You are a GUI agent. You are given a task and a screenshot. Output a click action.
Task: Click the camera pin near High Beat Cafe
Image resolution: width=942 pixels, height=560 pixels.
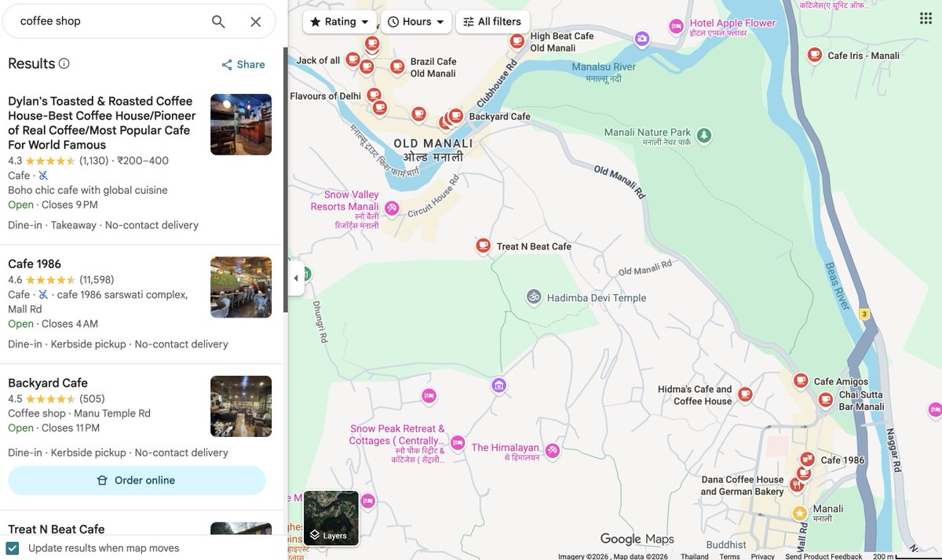point(642,38)
